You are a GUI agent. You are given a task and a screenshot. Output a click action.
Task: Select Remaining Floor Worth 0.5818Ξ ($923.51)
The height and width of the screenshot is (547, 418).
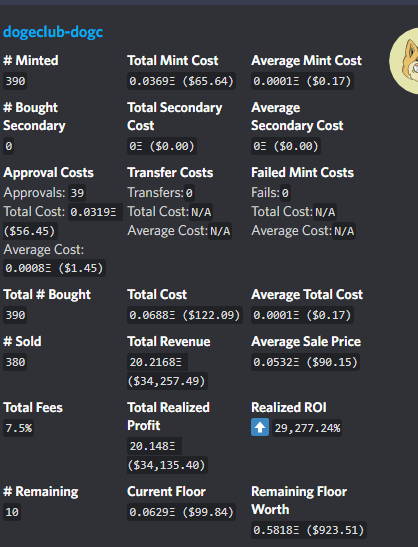tap(309, 530)
